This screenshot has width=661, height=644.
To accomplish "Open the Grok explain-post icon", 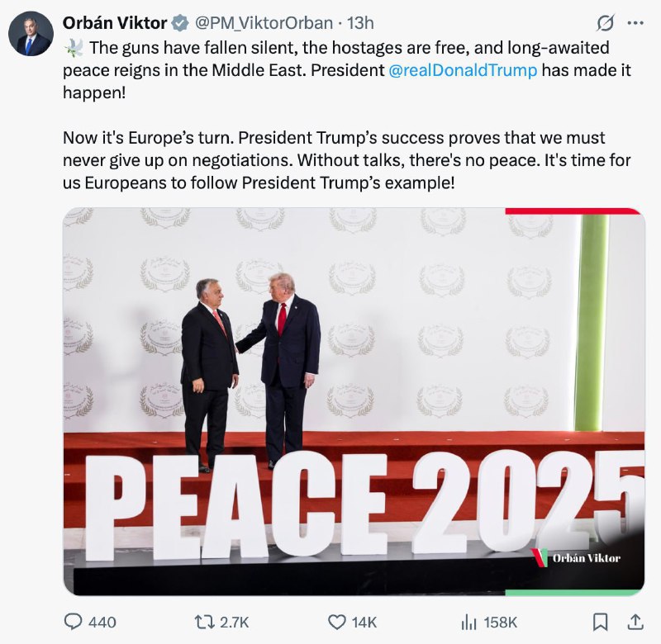I will [x=606, y=22].
